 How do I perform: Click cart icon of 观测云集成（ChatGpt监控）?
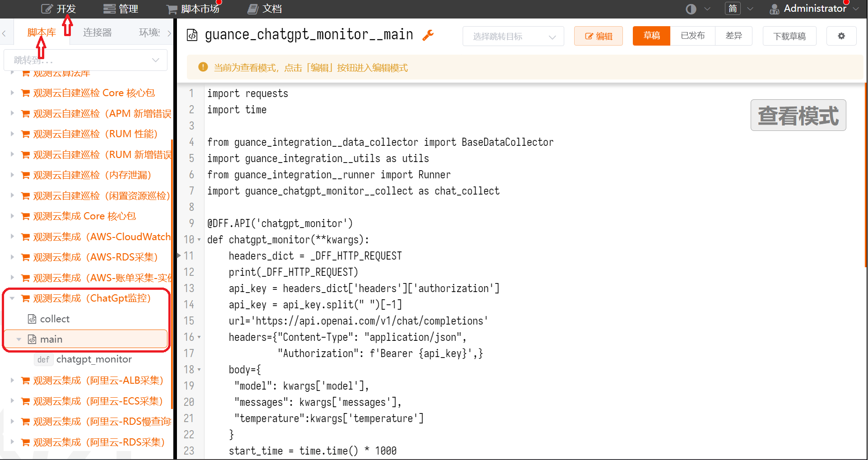click(x=26, y=298)
